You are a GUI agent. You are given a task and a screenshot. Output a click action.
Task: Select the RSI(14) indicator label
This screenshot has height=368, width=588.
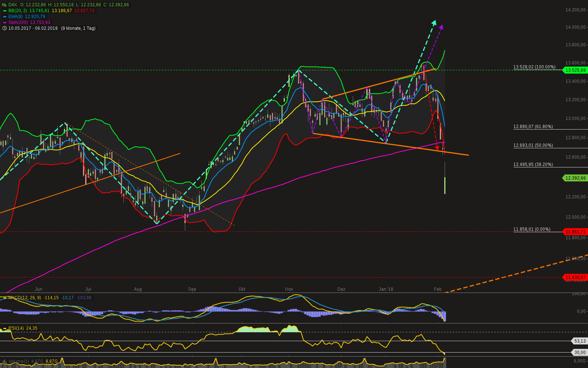click(16, 328)
